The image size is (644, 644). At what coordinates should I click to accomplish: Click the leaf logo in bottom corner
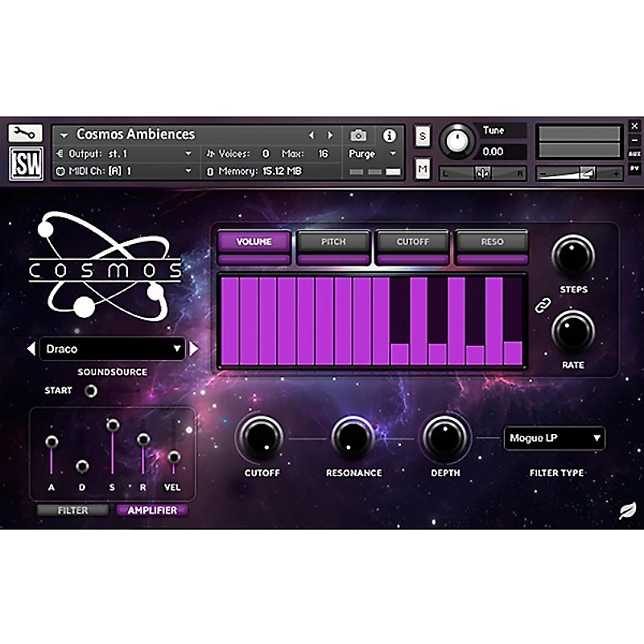point(627,511)
